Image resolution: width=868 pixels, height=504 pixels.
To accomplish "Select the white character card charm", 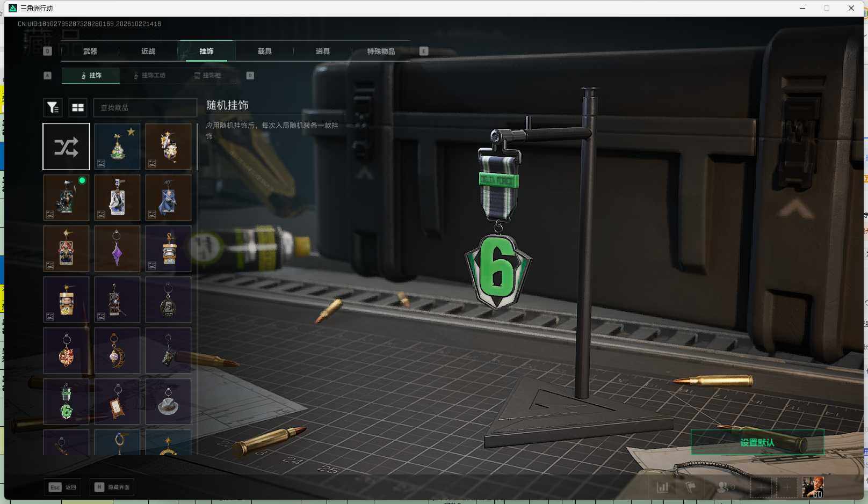I will coord(117,198).
